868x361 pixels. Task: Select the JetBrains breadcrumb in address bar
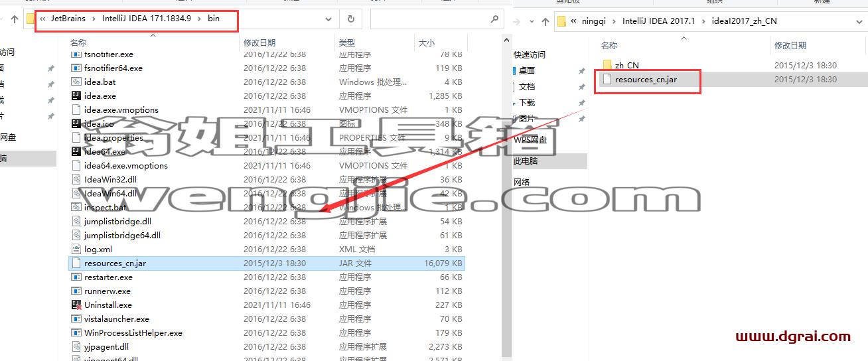click(69, 19)
